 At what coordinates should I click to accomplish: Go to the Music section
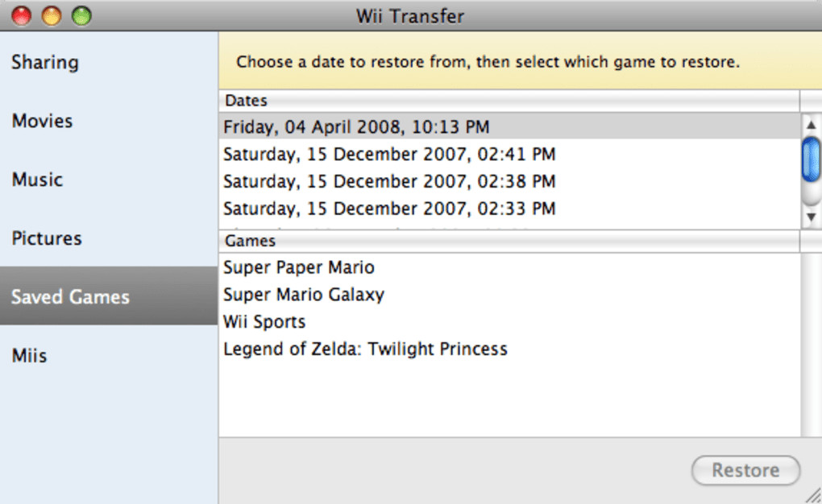point(37,180)
